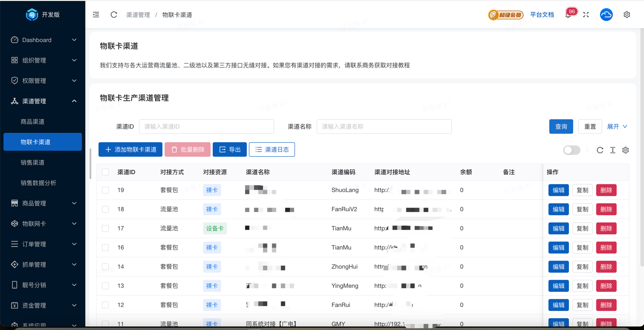Go to 销售渠道 in the sidebar
The height and width of the screenshot is (330, 644).
(32, 162)
